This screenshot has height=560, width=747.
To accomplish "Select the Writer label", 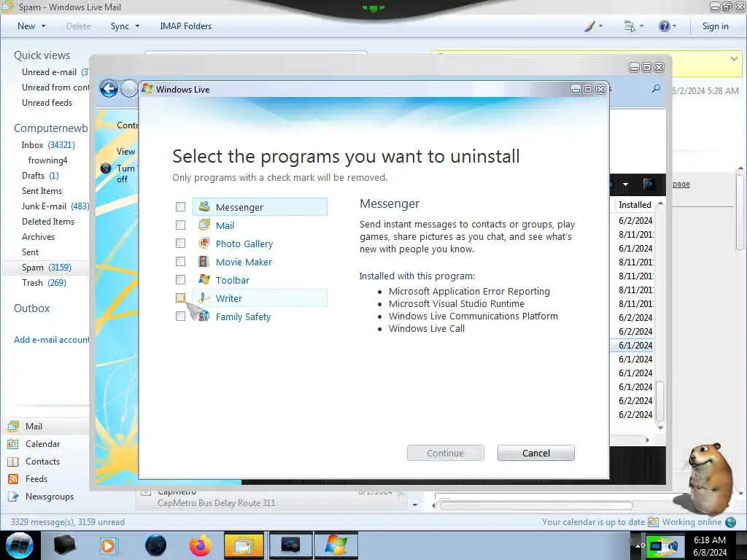I will (x=228, y=298).
